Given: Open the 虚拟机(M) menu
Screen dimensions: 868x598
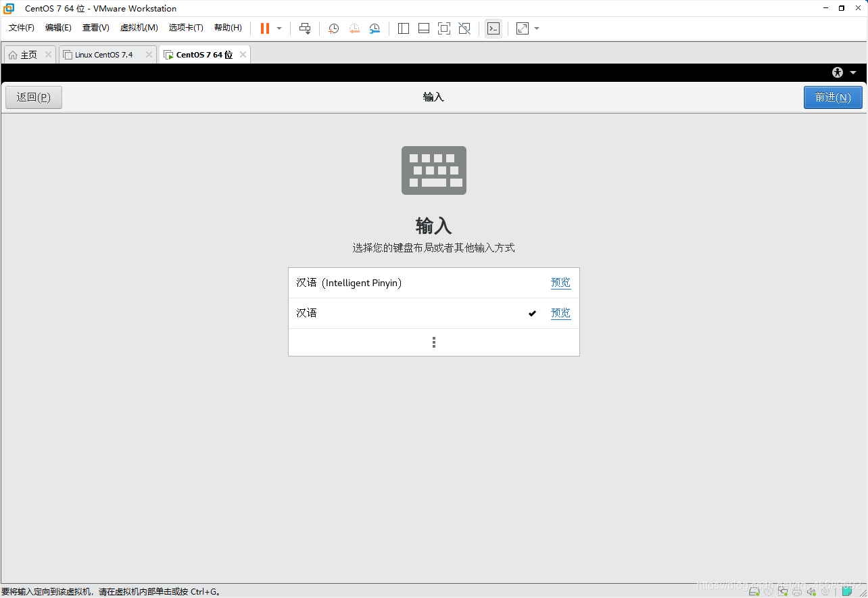Looking at the screenshot, I should pyautogui.click(x=139, y=28).
